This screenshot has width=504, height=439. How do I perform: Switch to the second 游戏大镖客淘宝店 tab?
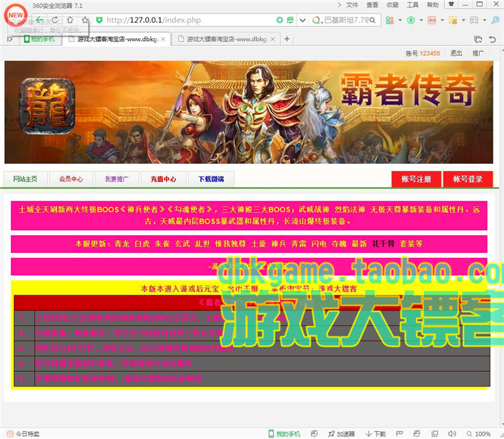(226, 39)
